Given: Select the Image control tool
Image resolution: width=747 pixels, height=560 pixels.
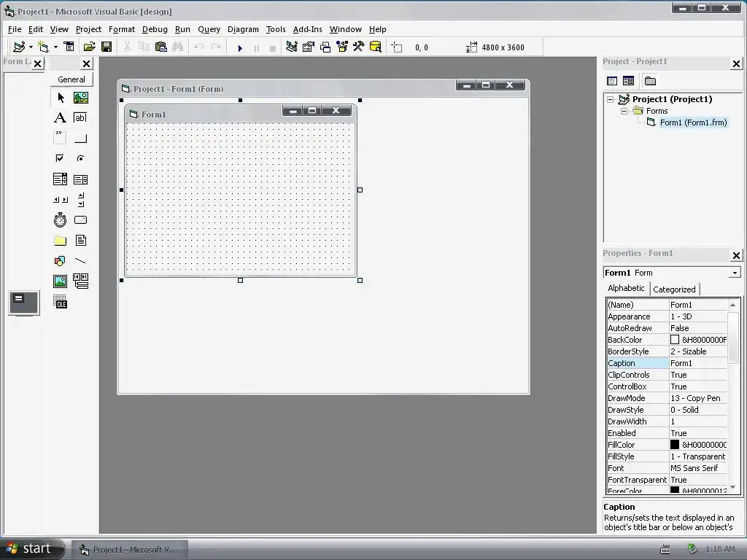Looking at the screenshot, I should pyautogui.click(x=60, y=281).
